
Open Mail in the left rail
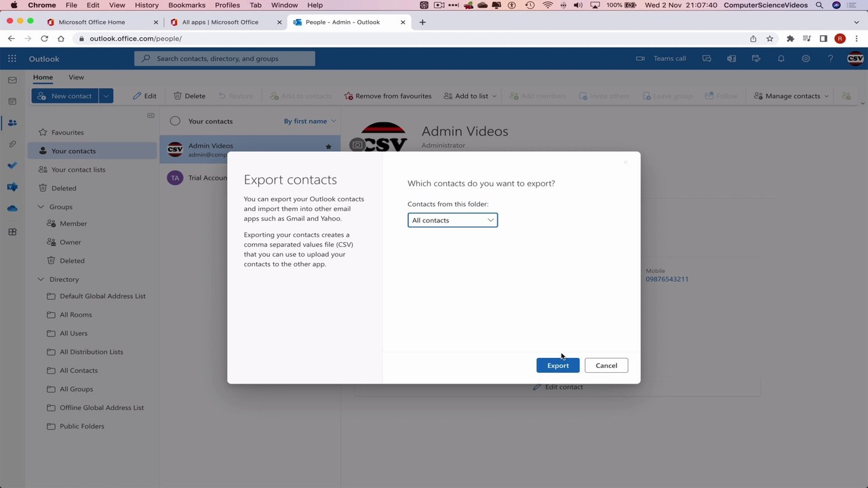coord(12,80)
